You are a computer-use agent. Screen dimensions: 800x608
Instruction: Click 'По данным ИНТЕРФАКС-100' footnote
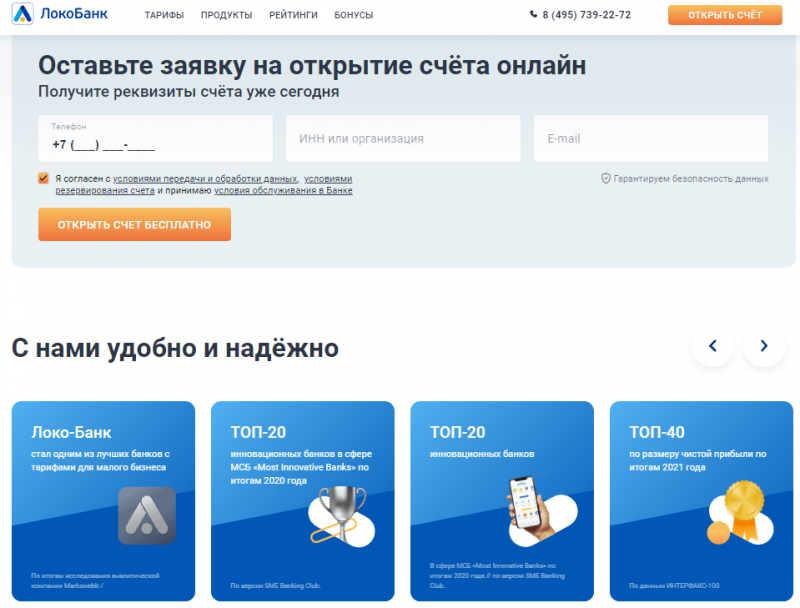click(x=674, y=586)
